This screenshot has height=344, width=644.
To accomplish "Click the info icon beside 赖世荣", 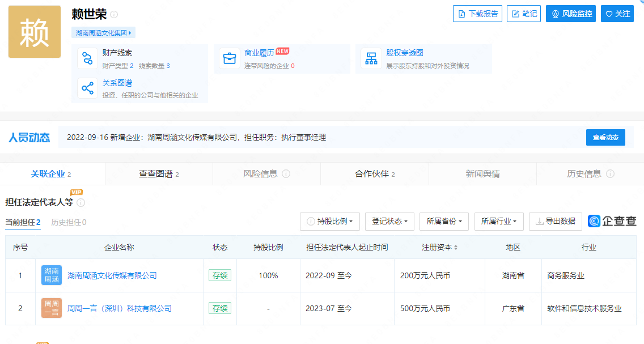I will 114,14.
